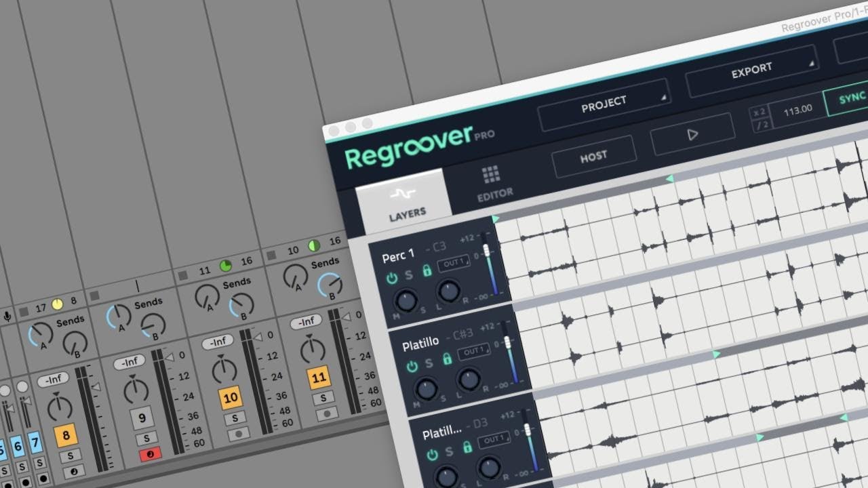
Task: Click pan knob on Ableton track 9
Action: click(136, 390)
